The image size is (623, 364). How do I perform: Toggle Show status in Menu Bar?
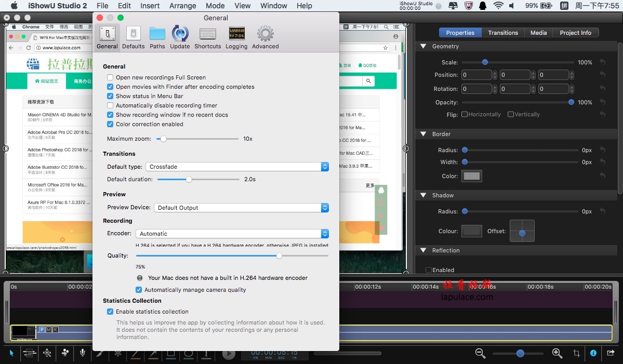(x=110, y=96)
